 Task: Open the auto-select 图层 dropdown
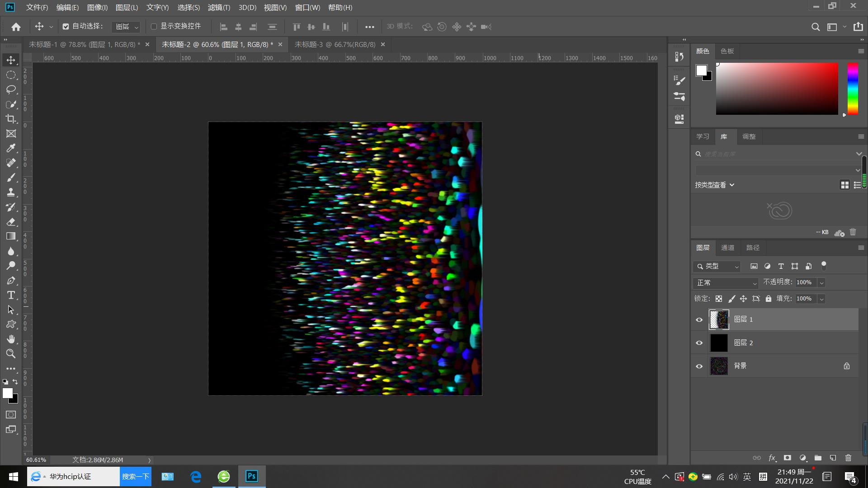(126, 27)
